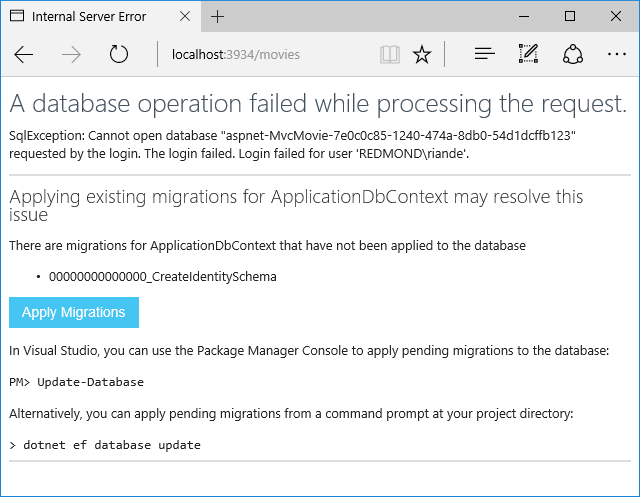The image size is (640, 497).
Task: Close the browser window
Action: tap(615, 17)
